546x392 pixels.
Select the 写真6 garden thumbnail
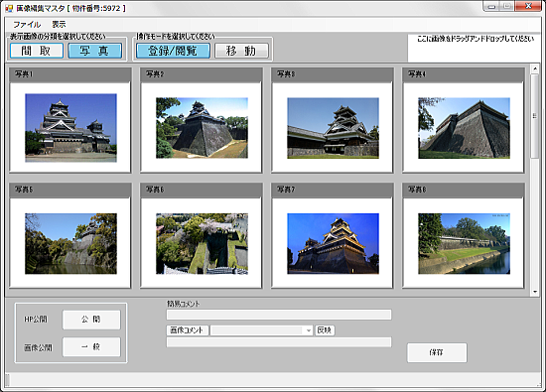(202, 243)
